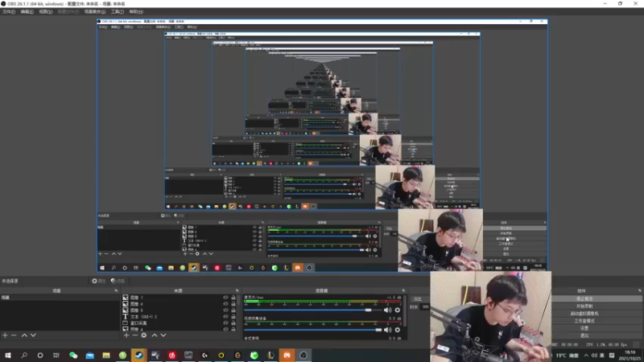Toggle the lock on 图像 6
Screen dimensions: 644x362
[x=233, y=304]
